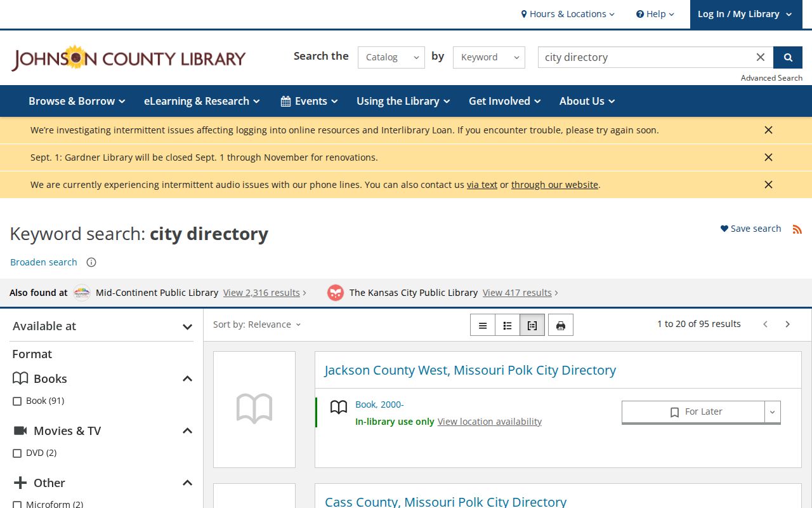The height and width of the screenshot is (508, 812).
Task: Collapse the Movies & TV section
Action: pyautogui.click(x=187, y=431)
